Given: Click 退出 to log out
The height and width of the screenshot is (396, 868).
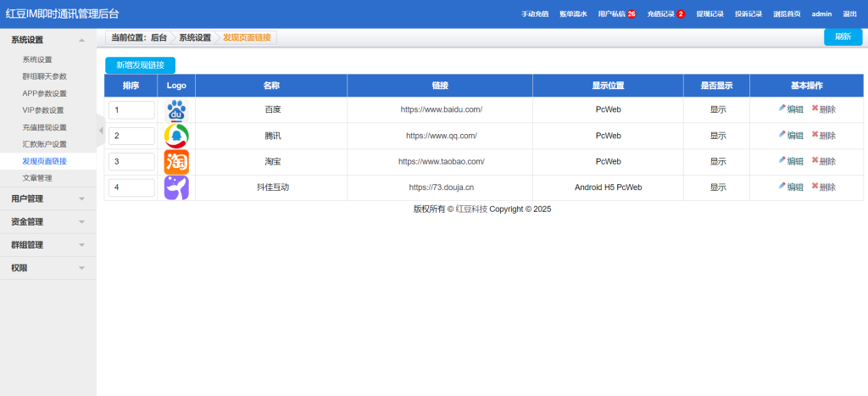Looking at the screenshot, I should point(849,14).
